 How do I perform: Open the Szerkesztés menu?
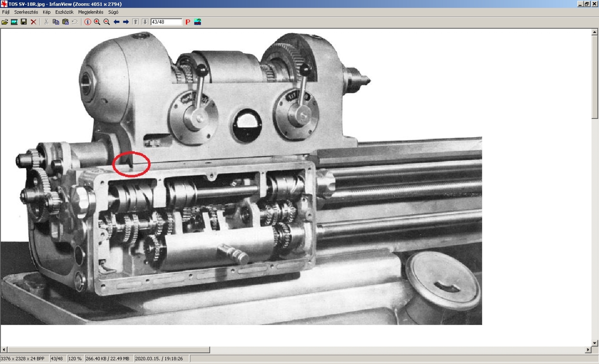point(26,12)
